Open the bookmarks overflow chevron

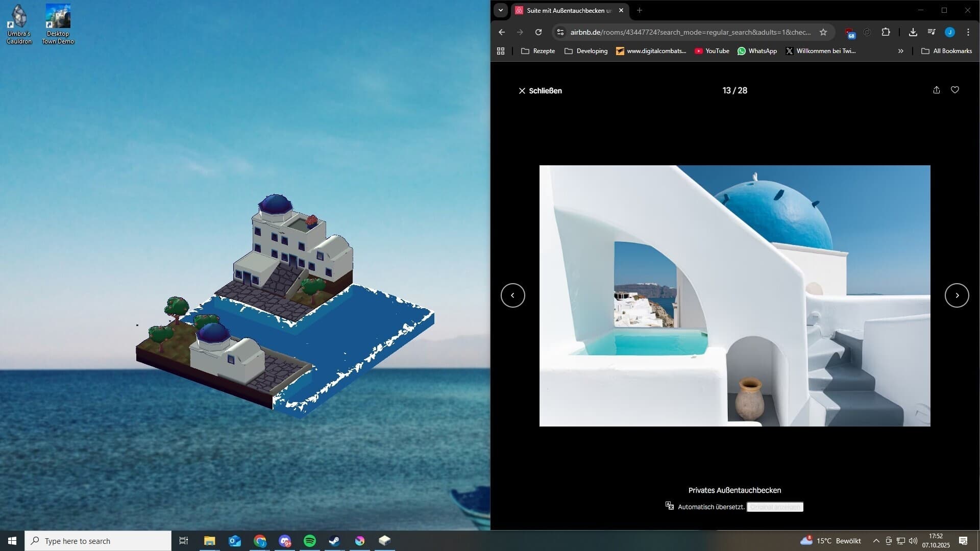click(901, 51)
